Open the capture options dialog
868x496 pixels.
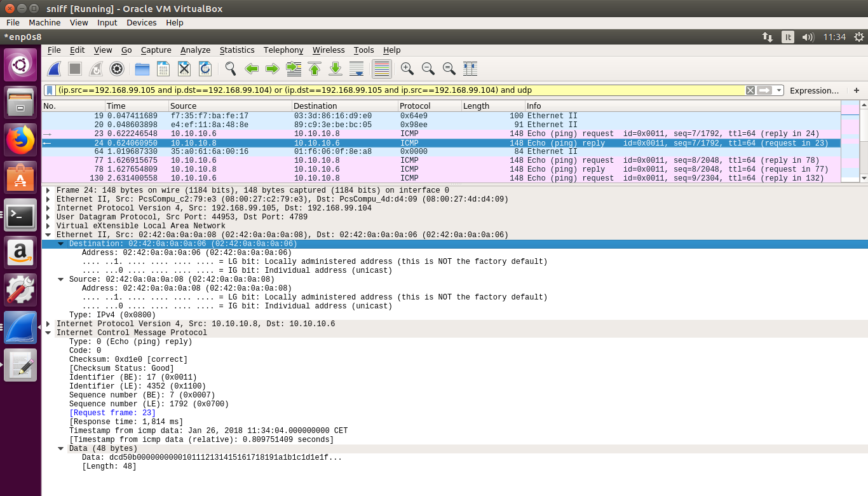coord(116,69)
